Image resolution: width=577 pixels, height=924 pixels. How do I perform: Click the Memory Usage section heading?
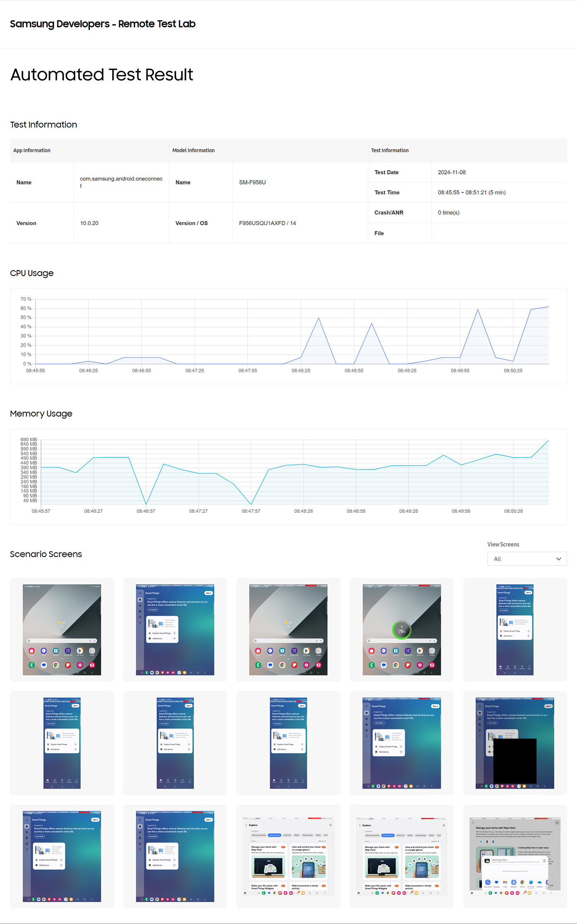pyautogui.click(x=41, y=414)
